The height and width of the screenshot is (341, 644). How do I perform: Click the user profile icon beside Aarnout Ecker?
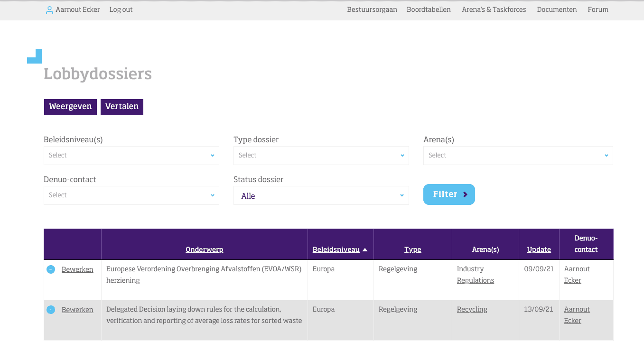pos(49,10)
